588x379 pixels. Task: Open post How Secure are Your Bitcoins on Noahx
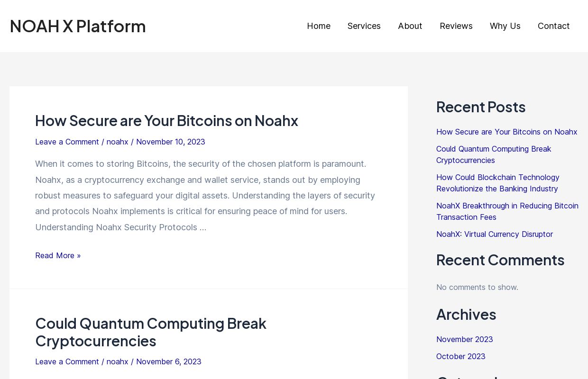click(166, 121)
